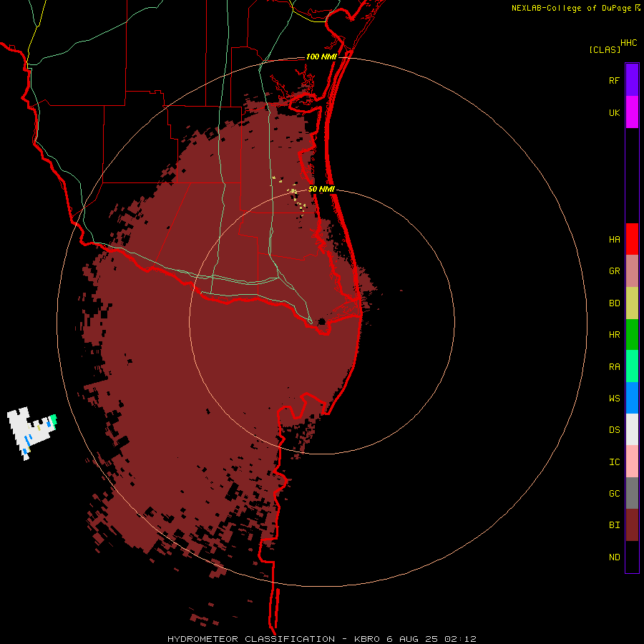Click the white dry snow echo cluster
644x644 pixels.
[31, 432]
